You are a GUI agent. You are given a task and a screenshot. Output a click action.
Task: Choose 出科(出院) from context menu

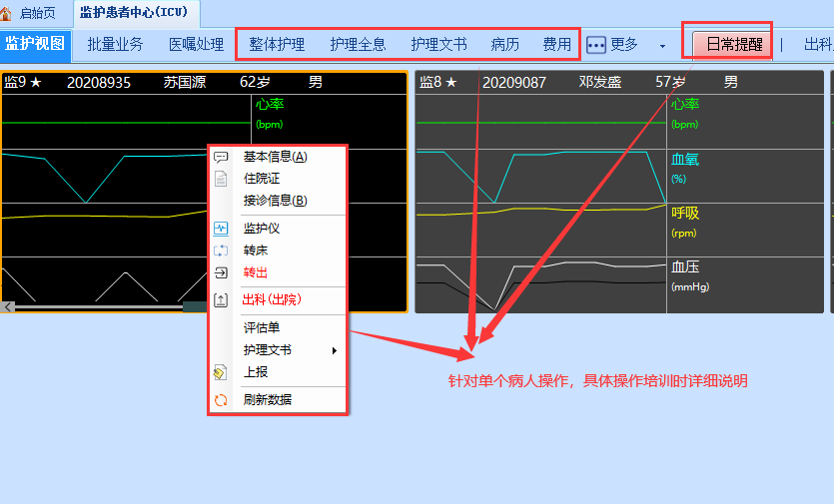tap(272, 299)
